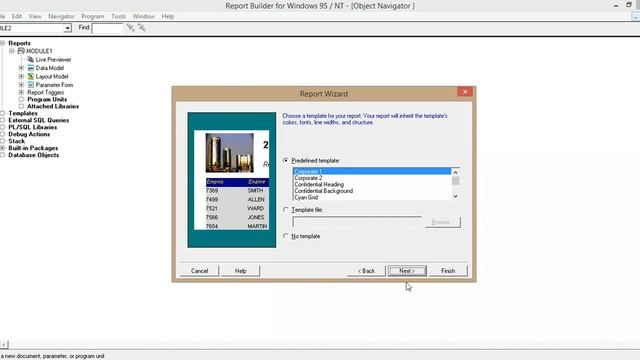Click the template list scroll down arrow
This screenshot has height=360, width=640.
[x=456, y=196]
